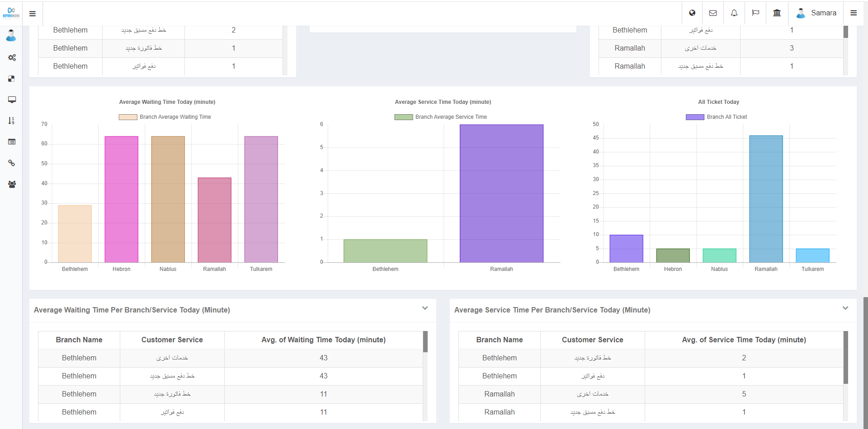Open the monitor display sidebar icon
This screenshot has width=868, height=429.
(x=12, y=99)
